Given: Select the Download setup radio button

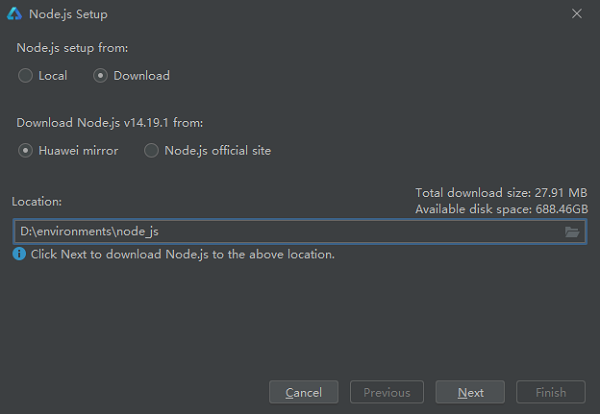Looking at the screenshot, I should (101, 75).
